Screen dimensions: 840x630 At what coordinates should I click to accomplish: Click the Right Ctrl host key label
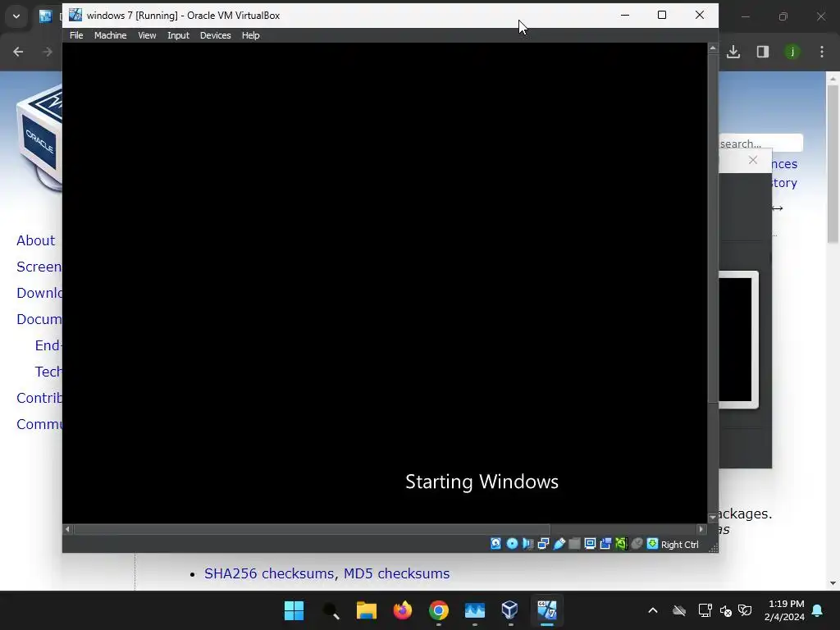(679, 545)
